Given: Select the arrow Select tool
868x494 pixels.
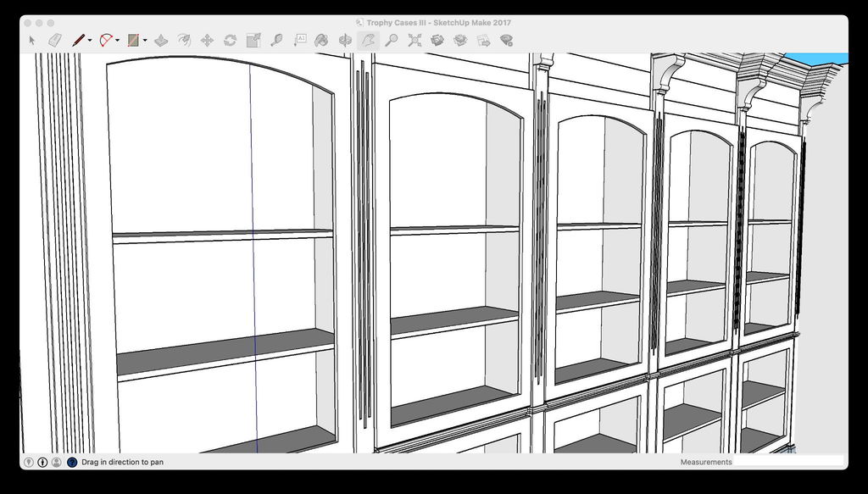Looking at the screenshot, I should tap(32, 40).
